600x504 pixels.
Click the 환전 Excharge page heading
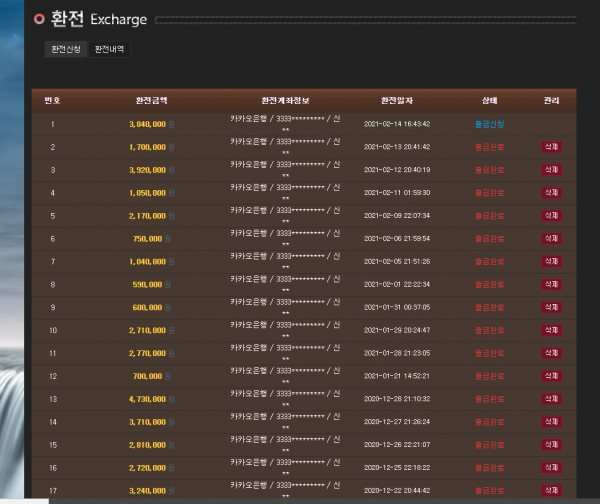click(99, 19)
